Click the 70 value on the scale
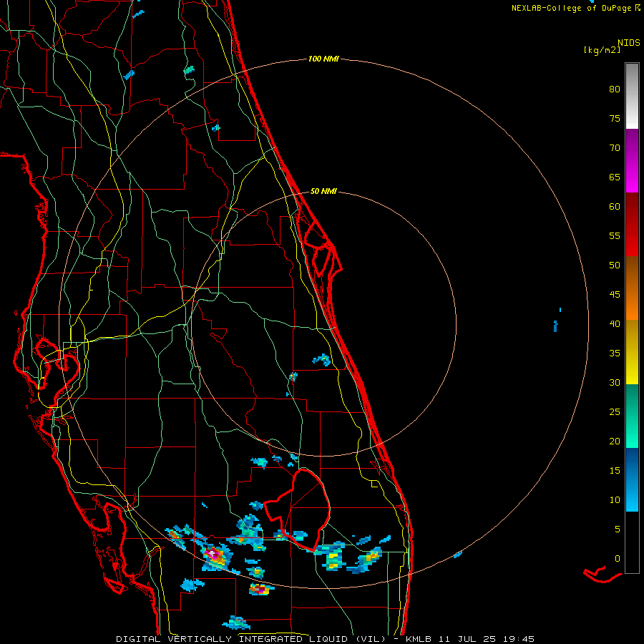 pyautogui.click(x=615, y=148)
